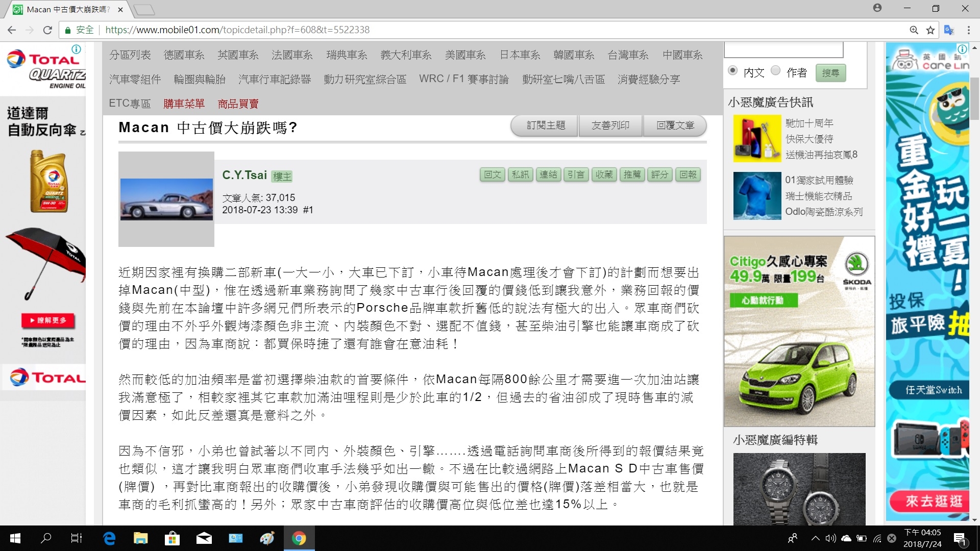980x551 pixels.
Task: Bookmark this page with the star
Action: (930, 30)
